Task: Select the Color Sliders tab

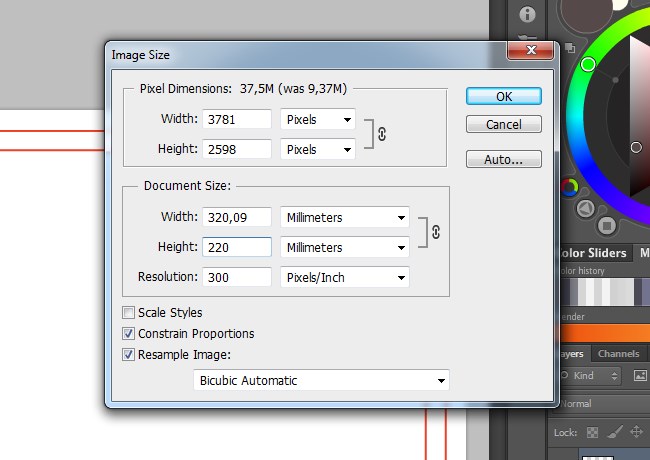Action: point(594,253)
